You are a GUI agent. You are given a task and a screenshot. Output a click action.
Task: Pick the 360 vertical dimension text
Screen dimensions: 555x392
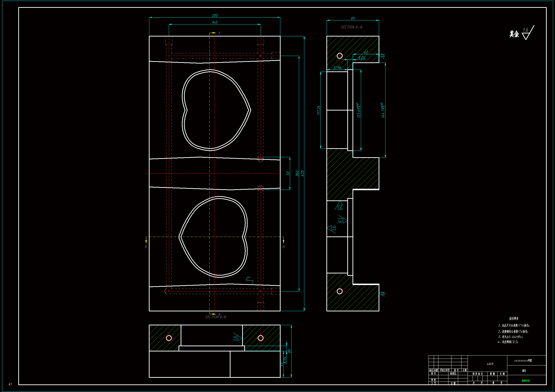pos(297,173)
